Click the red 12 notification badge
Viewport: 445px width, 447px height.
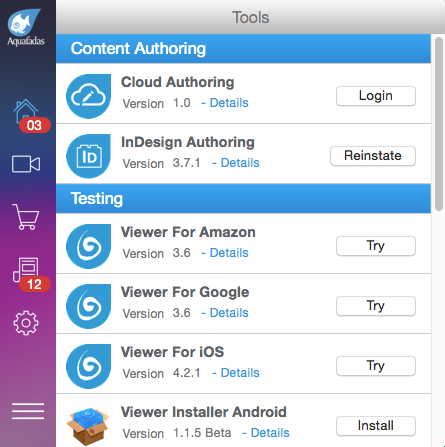click(35, 284)
